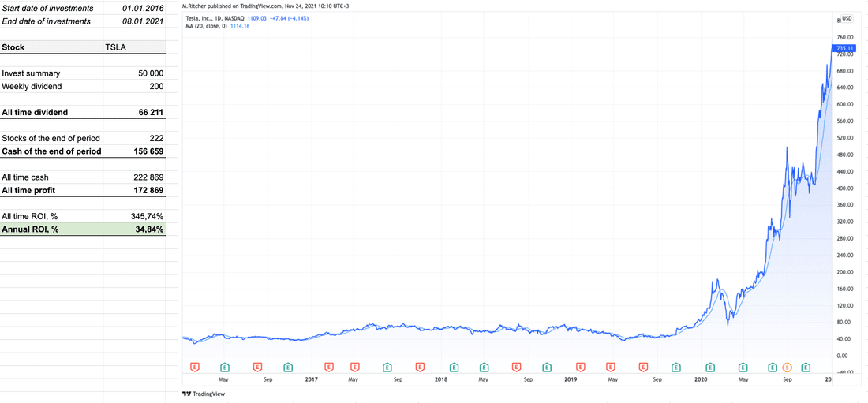
Task: Select the Stock header cell
Action: tap(51, 47)
